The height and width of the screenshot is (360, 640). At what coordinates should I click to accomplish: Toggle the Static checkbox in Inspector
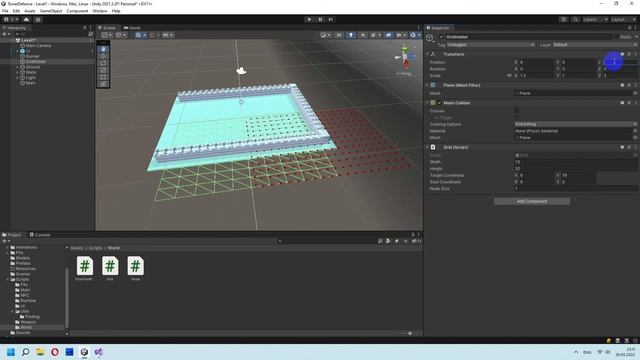(616, 37)
